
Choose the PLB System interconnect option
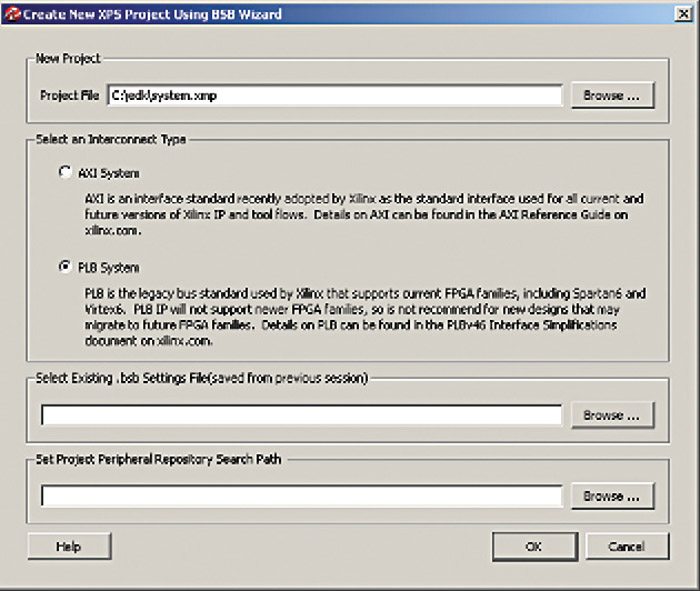(66, 267)
